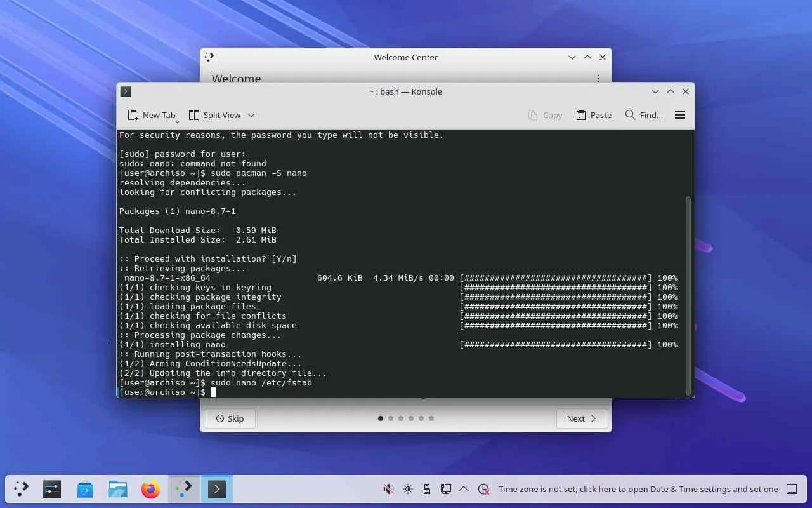The width and height of the screenshot is (812, 508).
Task: Click the muted audio volume tray icon
Action: coord(389,489)
